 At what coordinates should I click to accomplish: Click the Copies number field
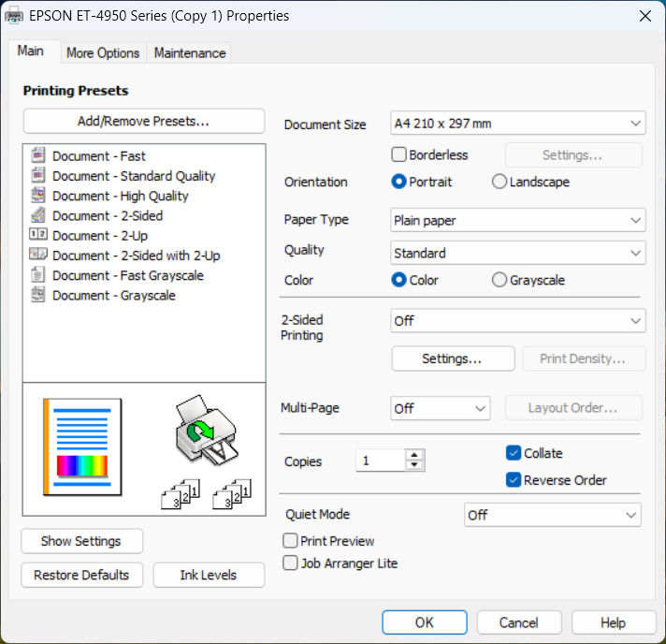coord(381,461)
